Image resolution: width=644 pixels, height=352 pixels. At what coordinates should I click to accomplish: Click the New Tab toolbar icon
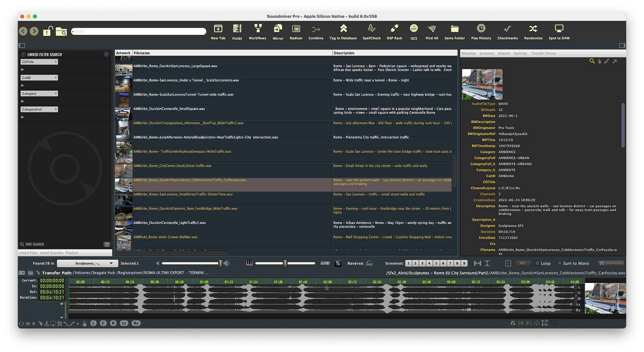[218, 29]
